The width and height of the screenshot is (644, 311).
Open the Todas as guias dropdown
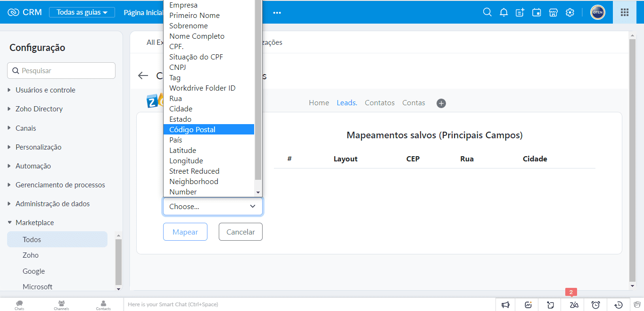(x=82, y=12)
